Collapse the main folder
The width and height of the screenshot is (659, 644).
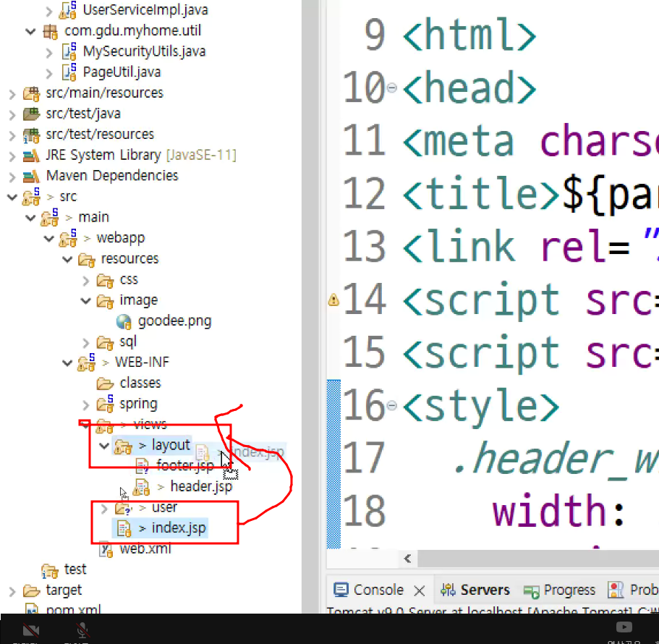30,217
